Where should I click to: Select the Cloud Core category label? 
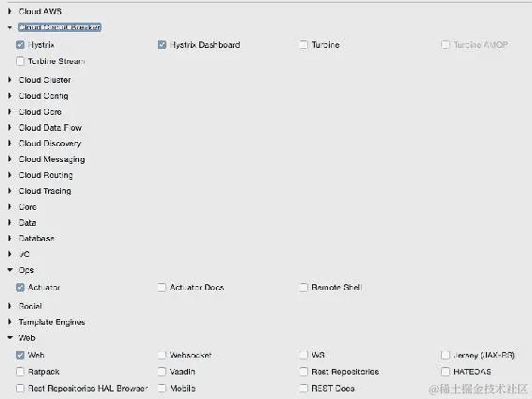[x=40, y=112]
